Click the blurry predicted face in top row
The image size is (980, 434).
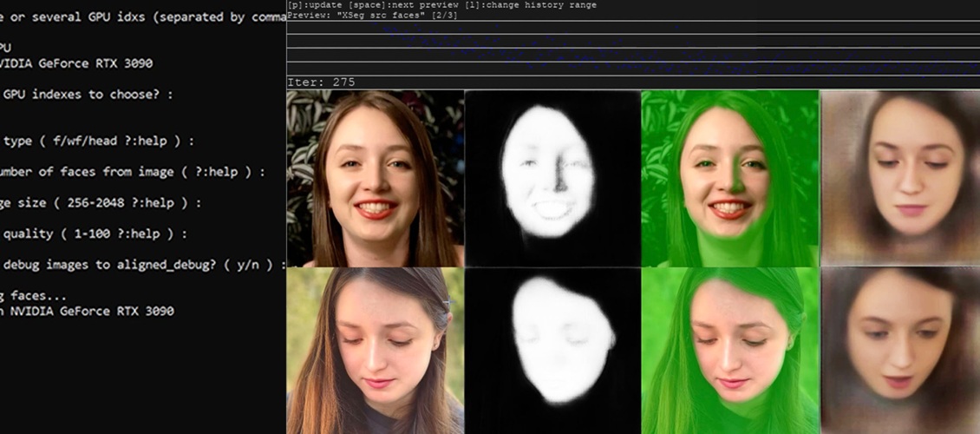click(x=900, y=178)
